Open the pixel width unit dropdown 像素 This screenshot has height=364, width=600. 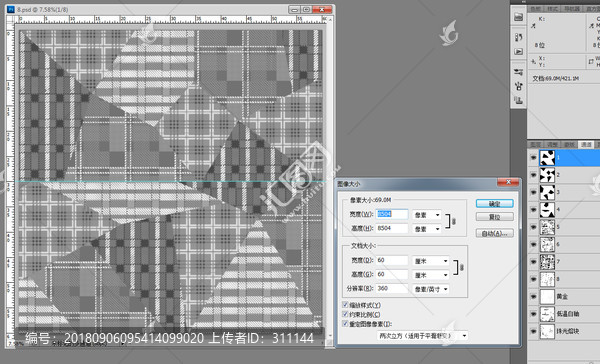[427, 215]
